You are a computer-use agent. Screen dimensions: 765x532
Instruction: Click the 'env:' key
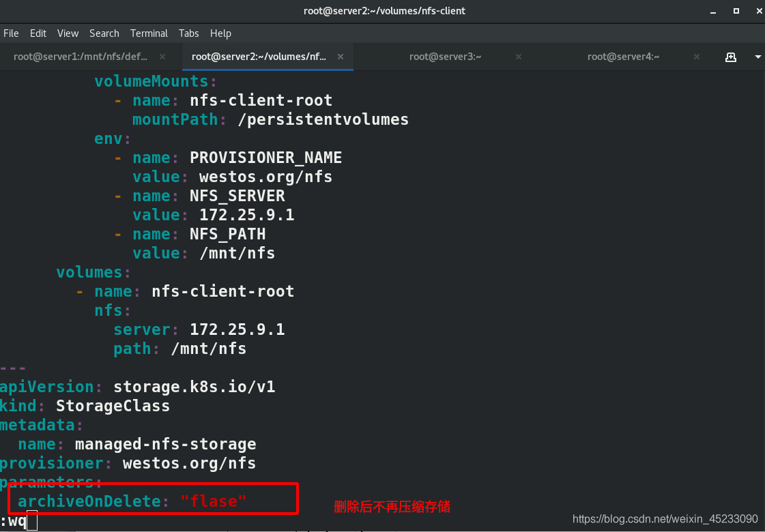[x=113, y=139]
